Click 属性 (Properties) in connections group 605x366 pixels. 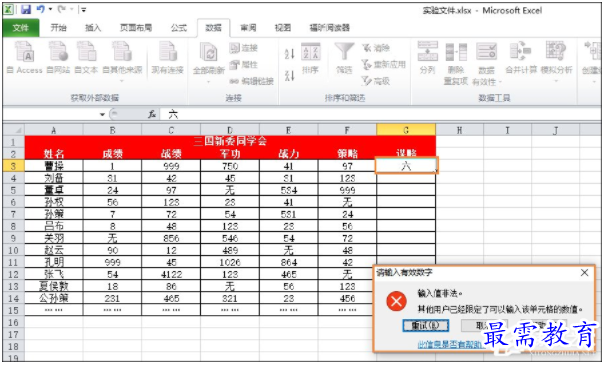pyautogui.click(x=243, y=64)
